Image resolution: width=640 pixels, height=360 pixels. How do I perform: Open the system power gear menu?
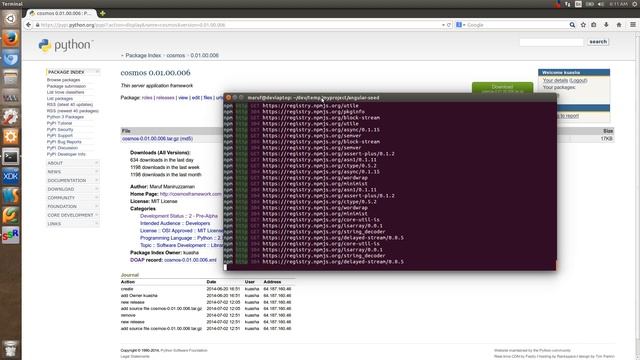coord(635,4)
